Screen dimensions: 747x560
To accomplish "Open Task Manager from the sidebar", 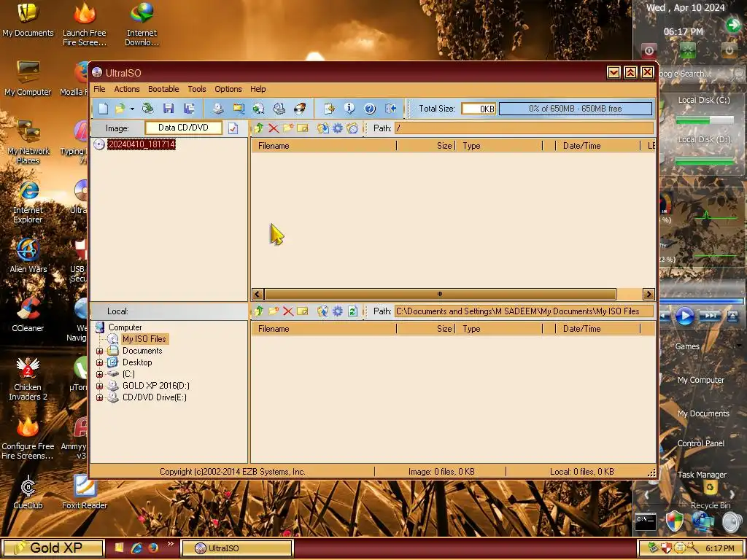I will [702, 475].
